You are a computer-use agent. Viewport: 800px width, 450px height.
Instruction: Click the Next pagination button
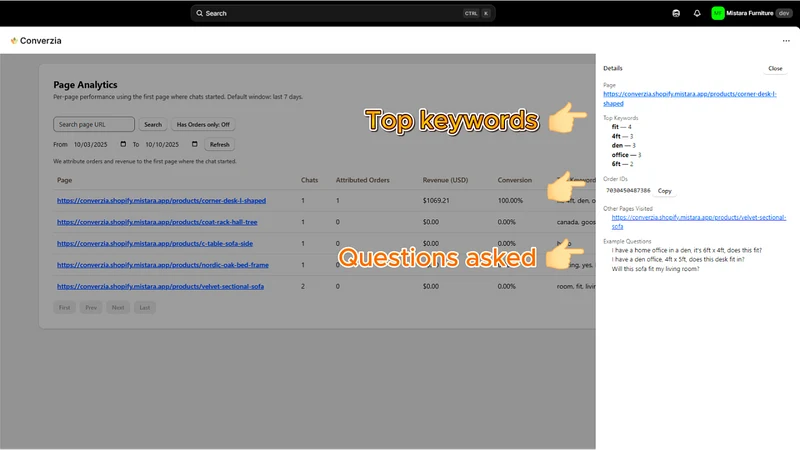click(x=118, y=308)
